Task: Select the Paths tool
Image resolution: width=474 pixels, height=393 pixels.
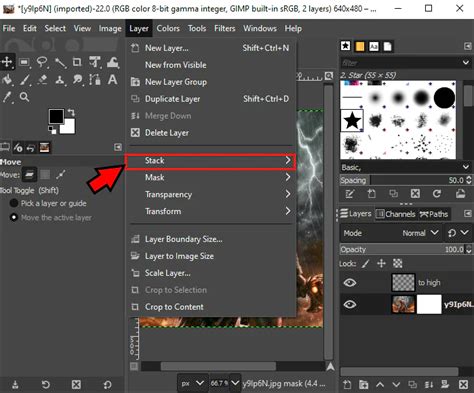Action: 95,80
